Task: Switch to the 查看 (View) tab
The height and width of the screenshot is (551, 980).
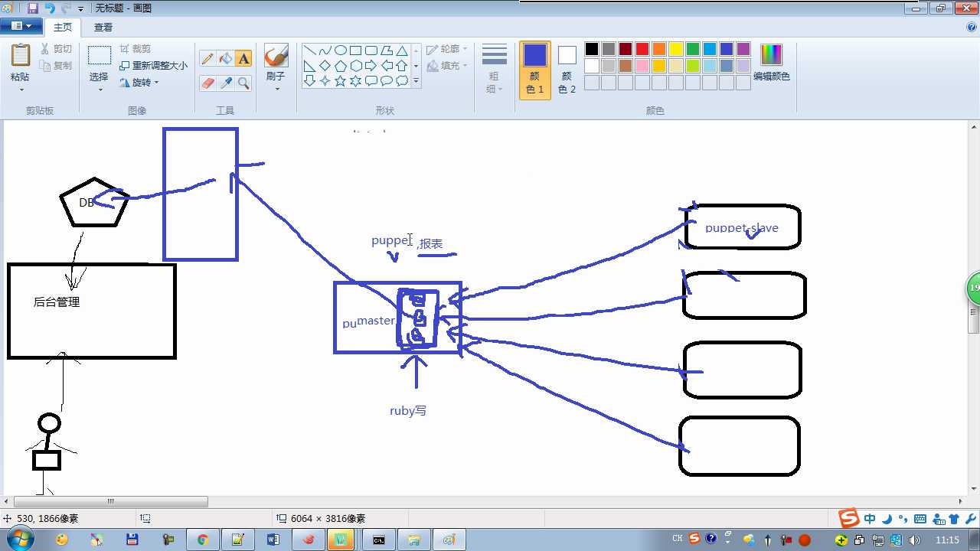Action: click(x=103, y=27)
